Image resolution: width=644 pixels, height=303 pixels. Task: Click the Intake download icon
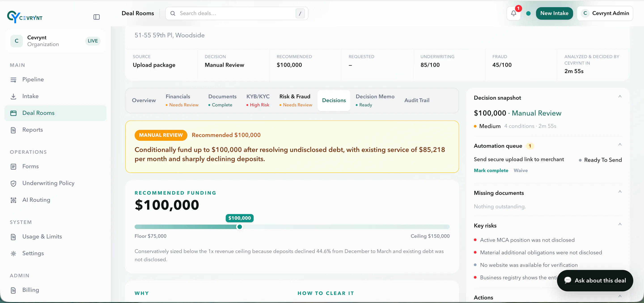[x=13, y=97]
